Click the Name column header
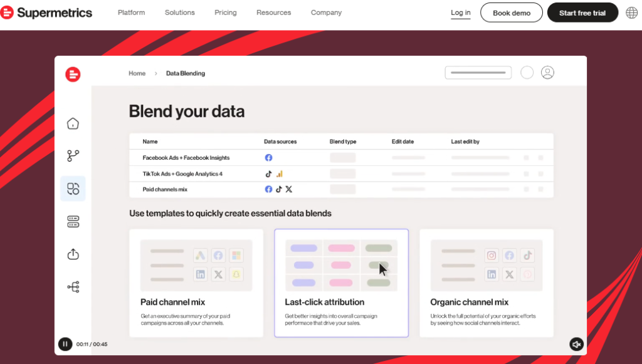The height and width of the screenshot is (364, 642). coord(150,142)
